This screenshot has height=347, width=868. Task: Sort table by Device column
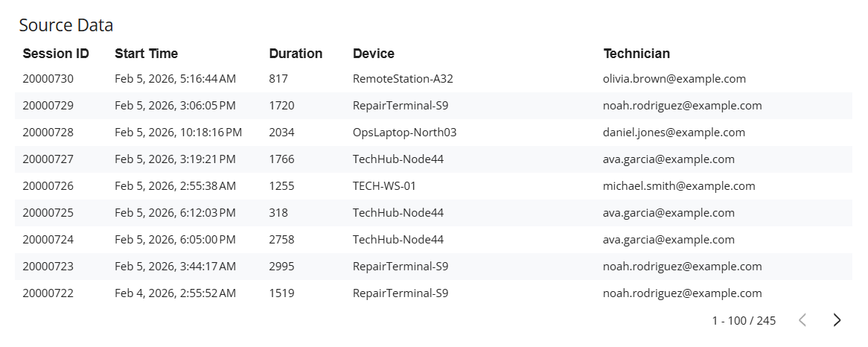[374, 54]
